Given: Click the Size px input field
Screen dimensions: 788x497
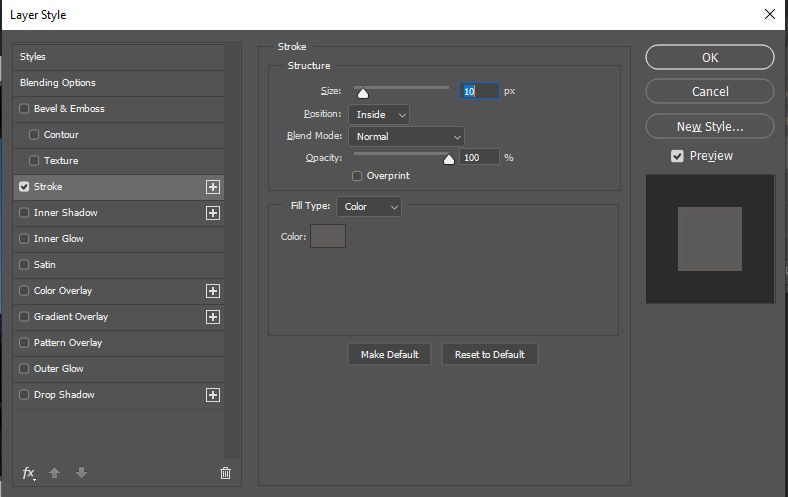Looking at the screenshot, I should pyautogui.click(x=479, y=91).
